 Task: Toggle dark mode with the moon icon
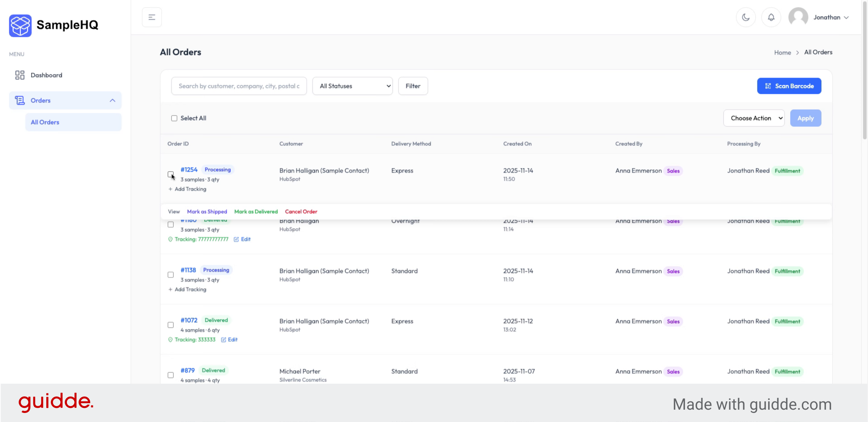[x=746, y=17]
